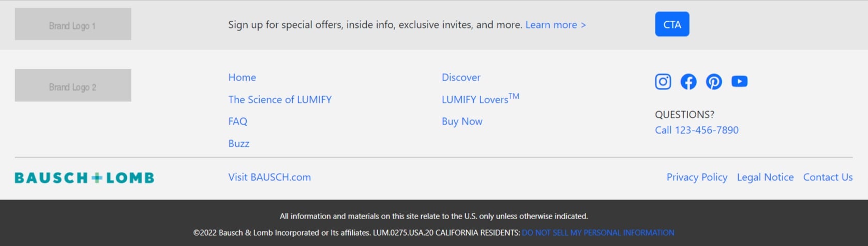Open the Instagram social icon
This screenshot has width=868, height=246.
(663, 82)
